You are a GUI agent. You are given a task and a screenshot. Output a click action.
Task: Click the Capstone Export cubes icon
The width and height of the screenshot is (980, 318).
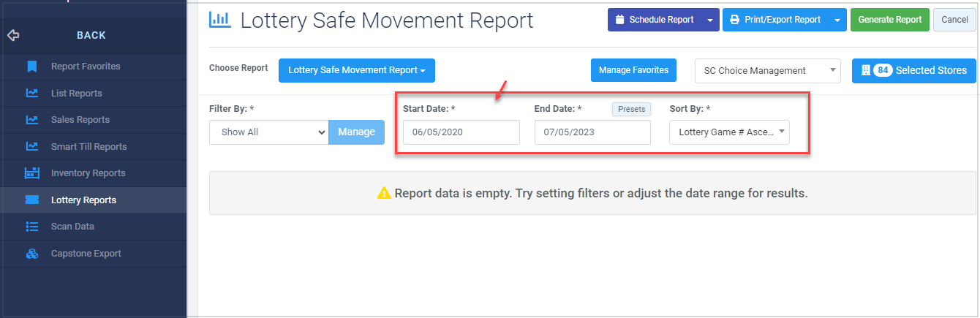(31, 254)
